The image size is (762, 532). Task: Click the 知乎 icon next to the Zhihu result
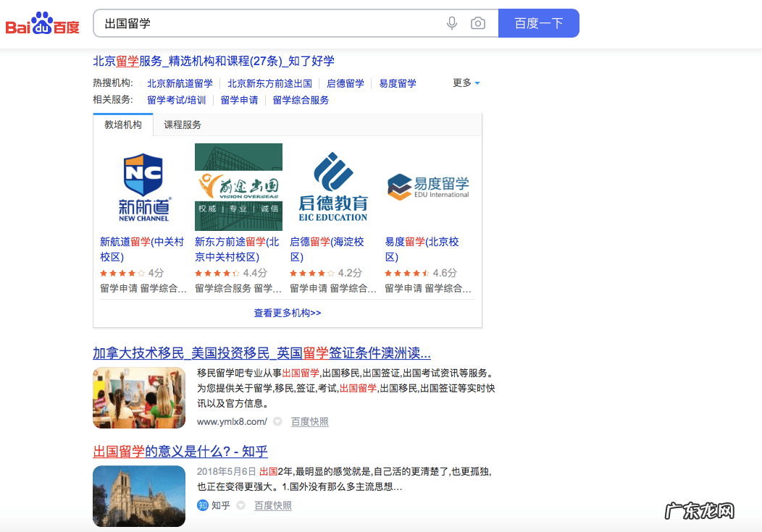tap(201, 505)
